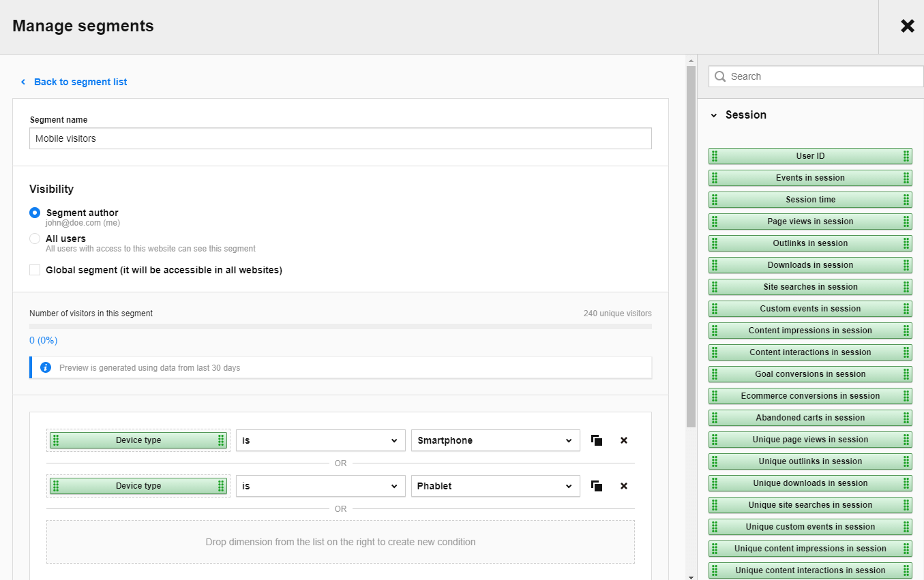
Task: Click the duplicate icon for Phablet condition
Action: click(x=597, y=486)
